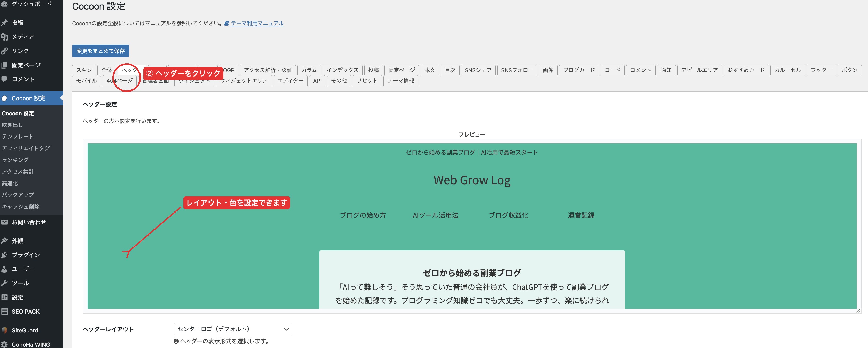This screenshot has width=868, height=348.
Task: Switch to the モバイル tab
Action: point(86,81)
